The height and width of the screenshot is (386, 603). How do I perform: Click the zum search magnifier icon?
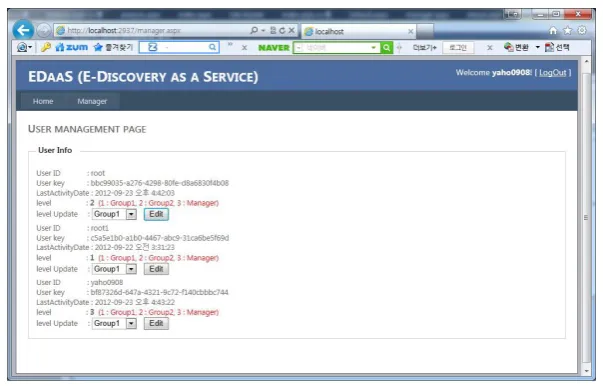(x=212, y=47)
